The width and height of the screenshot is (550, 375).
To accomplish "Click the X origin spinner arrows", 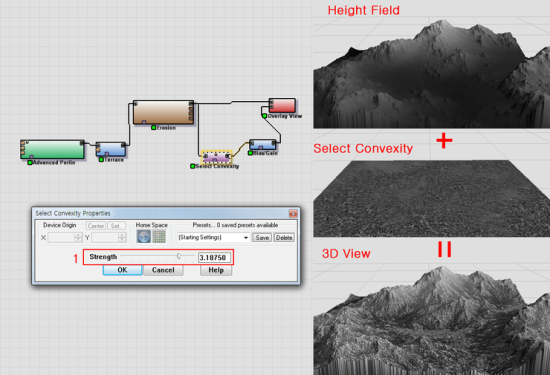I will point(78,237).
